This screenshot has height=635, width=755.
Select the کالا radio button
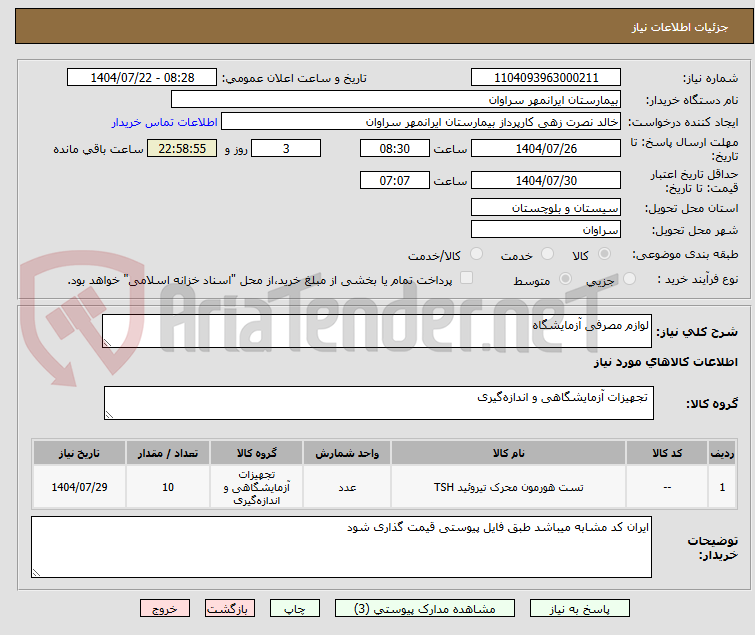[x=604, y=253]
